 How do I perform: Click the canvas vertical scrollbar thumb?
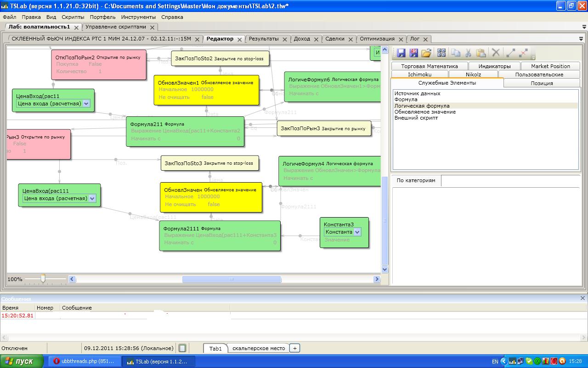(x=385, y=221)
